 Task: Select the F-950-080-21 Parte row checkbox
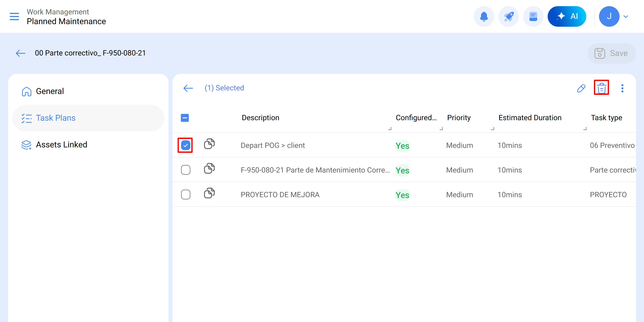click(x=185, y=170)
